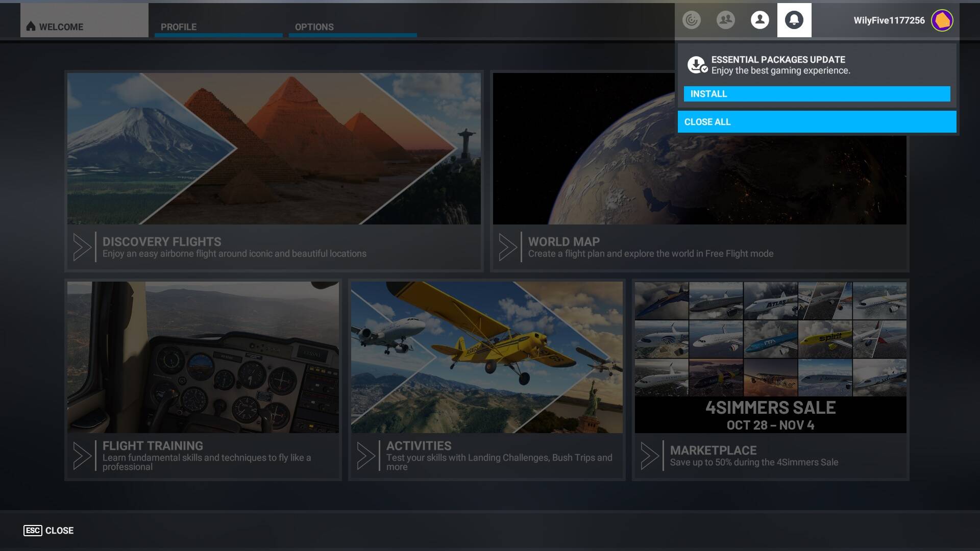Click the WilyFive1177256 avatar picture
Screen dimensions: 980x551
[942, 20]
